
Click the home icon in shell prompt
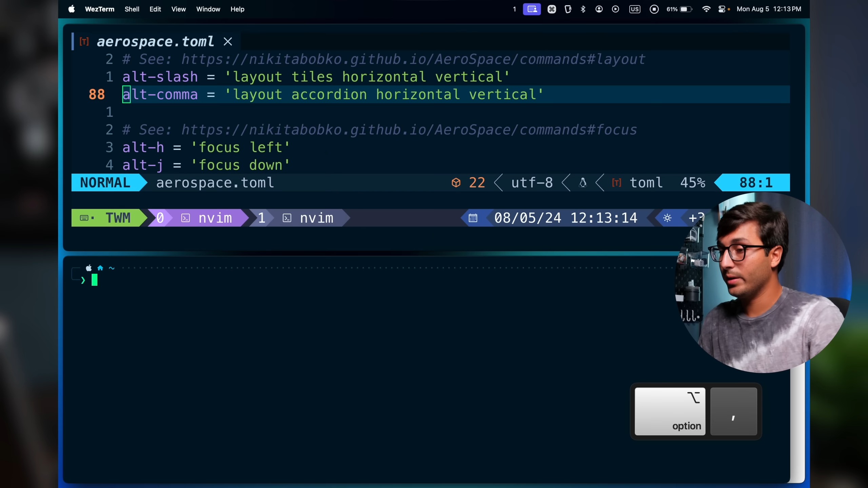tap(100, 268)
